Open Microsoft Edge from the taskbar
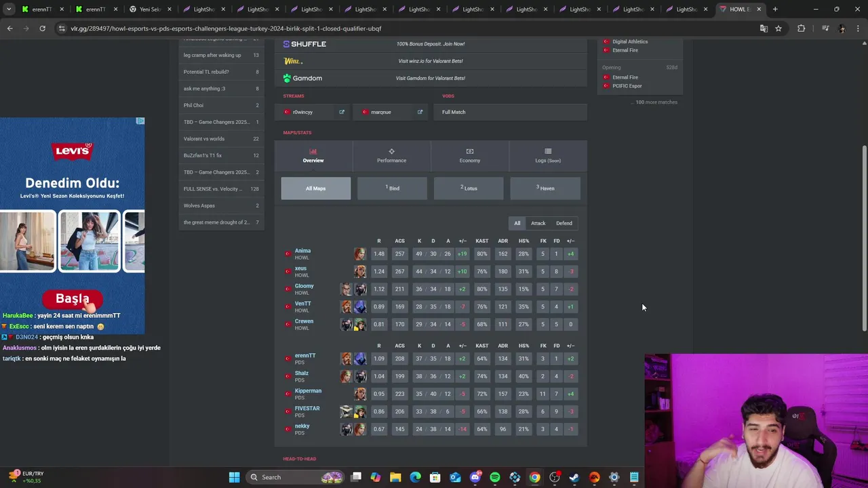The height and width of the screenshot is (488, 868). pos(416,477)
